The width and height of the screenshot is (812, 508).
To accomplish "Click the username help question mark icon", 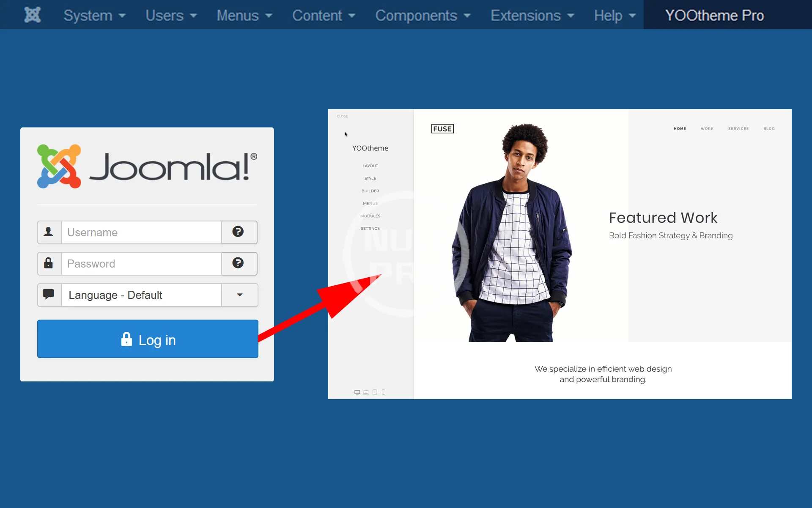I will [238, 232].
